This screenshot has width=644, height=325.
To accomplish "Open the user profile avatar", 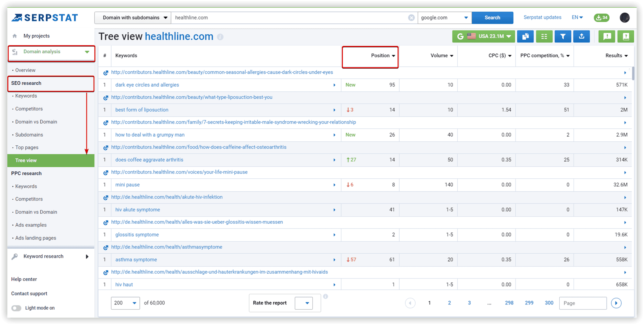I will [624, 18].
